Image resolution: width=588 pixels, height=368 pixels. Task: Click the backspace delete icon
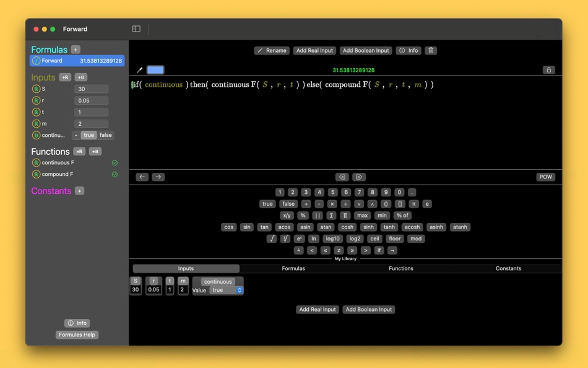pos(342,177)
